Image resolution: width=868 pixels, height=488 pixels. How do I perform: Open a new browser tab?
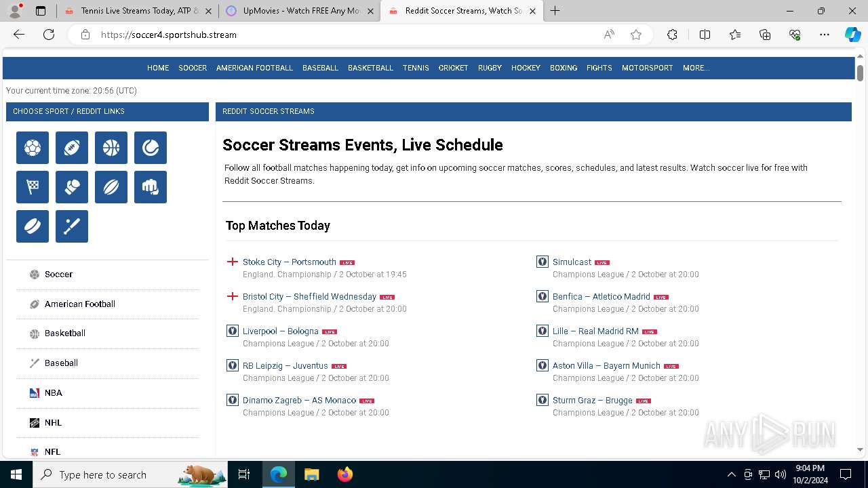click(555, 11)
